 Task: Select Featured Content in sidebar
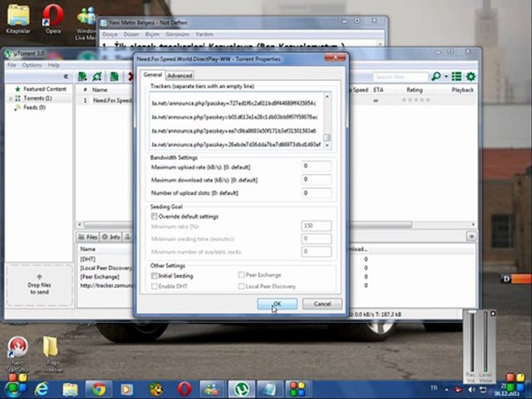click(x=45, y=89)
